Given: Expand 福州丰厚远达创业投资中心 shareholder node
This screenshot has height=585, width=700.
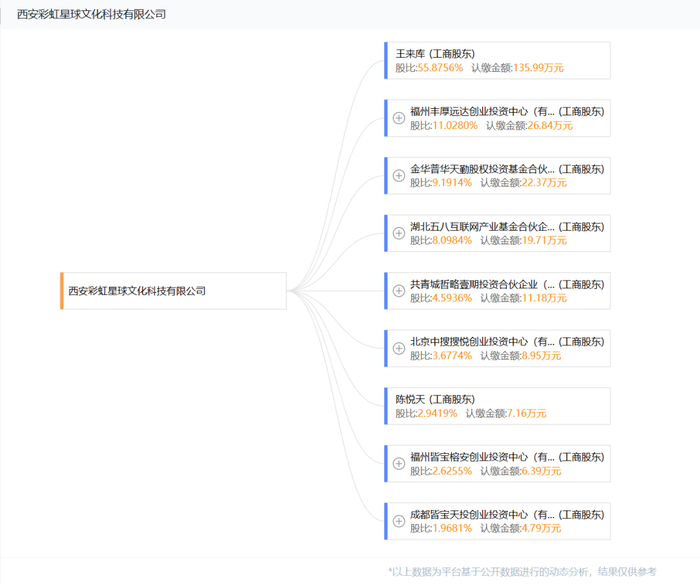Looking at the screenshot, I should (x=399, y=118).
